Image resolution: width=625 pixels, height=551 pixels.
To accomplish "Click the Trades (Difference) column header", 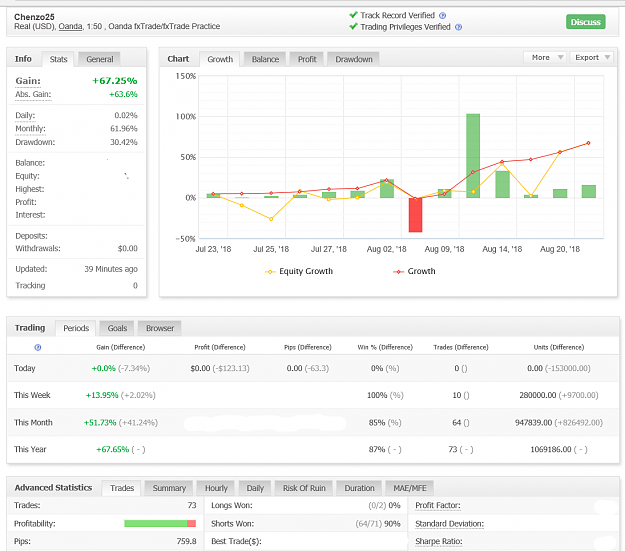I will click(x=461, y=347).
